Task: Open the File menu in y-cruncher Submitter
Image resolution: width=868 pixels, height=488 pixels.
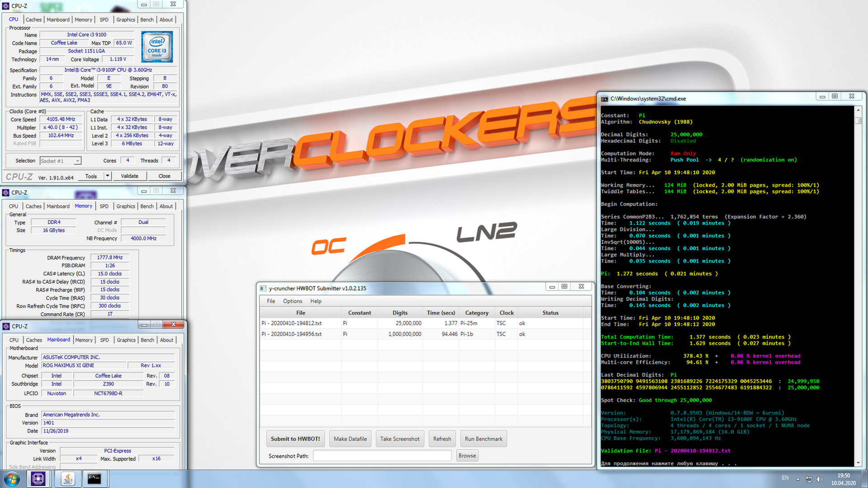Action: [x=271, y=301]
